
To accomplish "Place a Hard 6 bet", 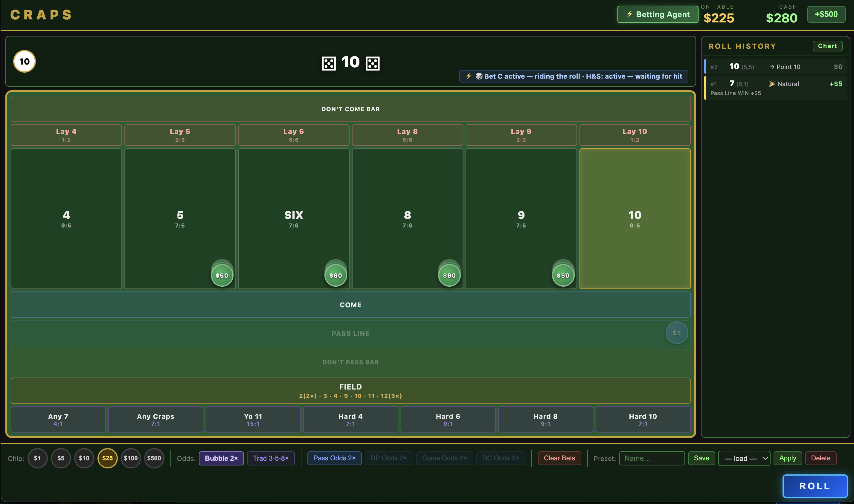I will coord(448,419).
